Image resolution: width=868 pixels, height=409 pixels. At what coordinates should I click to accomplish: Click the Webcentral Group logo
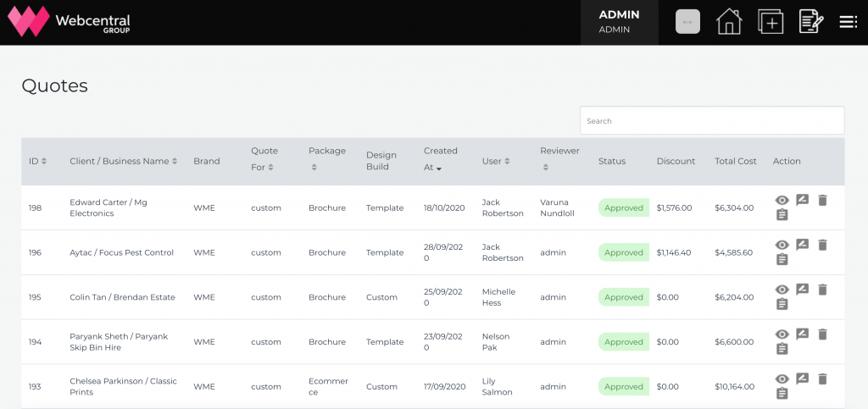tap(69, 22)
